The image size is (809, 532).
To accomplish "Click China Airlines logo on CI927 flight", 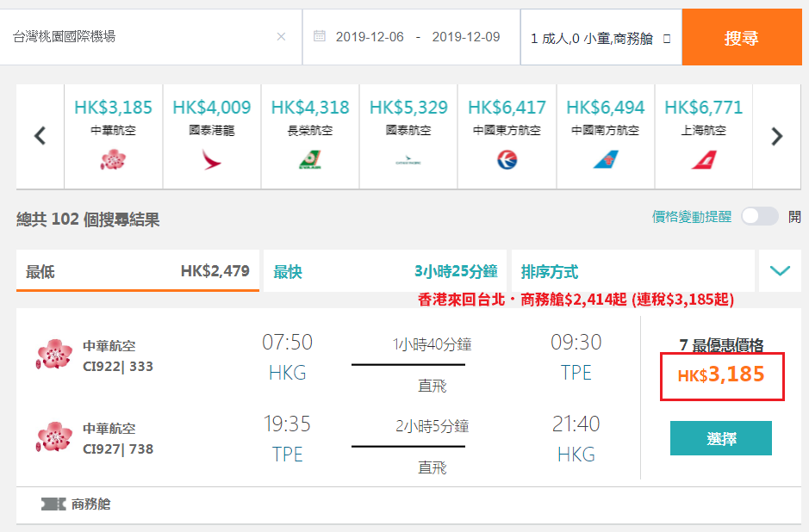I will tap(53, 437).
